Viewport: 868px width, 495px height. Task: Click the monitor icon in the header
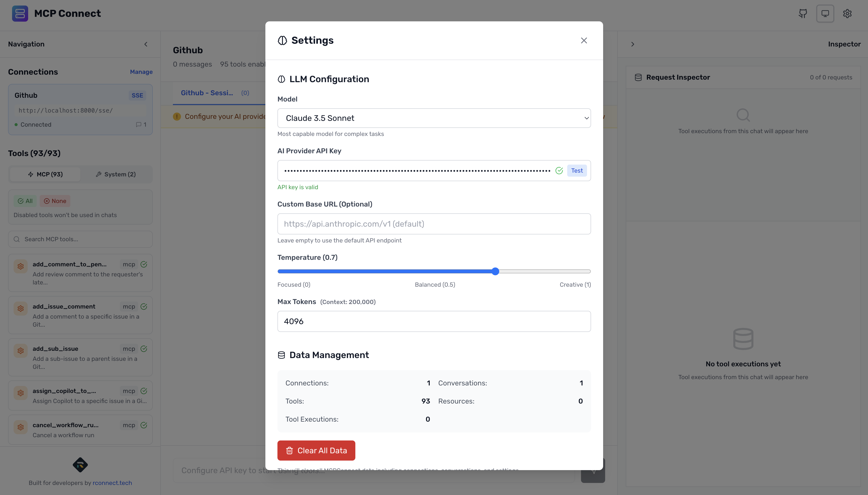825,13
